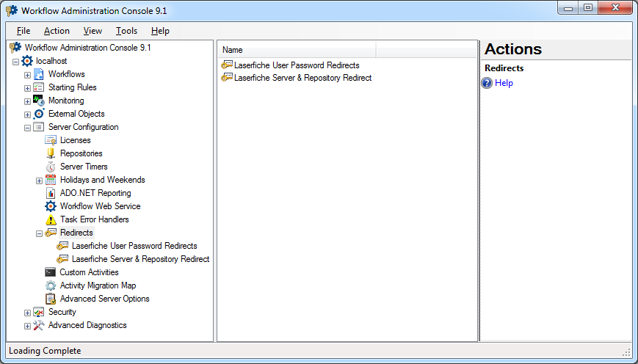Select the Workflow Web Service tree item
Image resolution: width=638 pixels, height=364 pixels.
click(x=100, y=206)
